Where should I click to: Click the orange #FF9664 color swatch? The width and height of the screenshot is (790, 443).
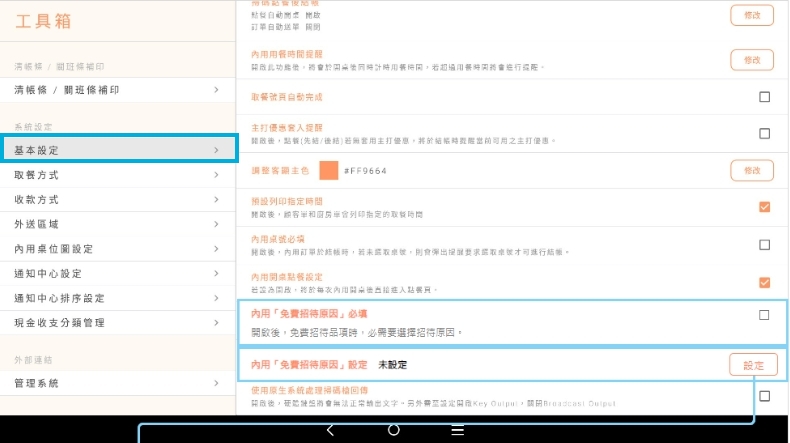tap(328, 170)
